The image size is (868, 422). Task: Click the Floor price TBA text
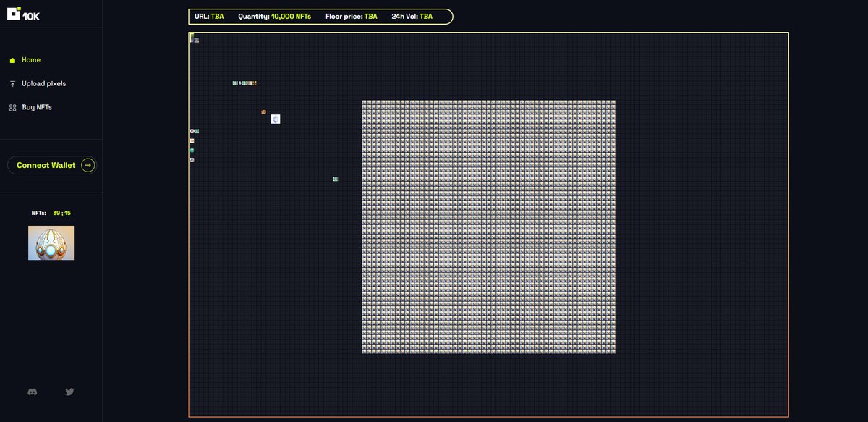[352, 16]
